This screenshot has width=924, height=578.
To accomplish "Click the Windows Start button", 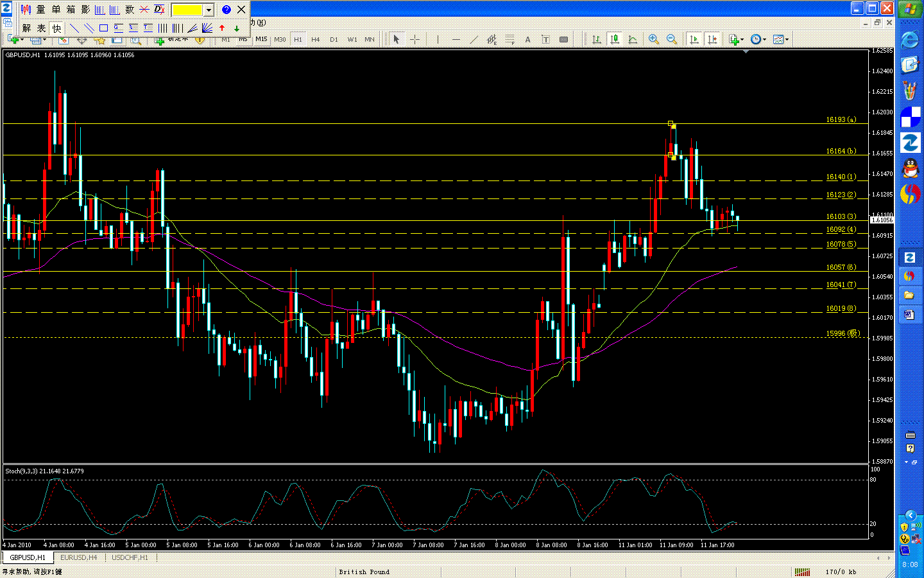I will pos(910,9).
